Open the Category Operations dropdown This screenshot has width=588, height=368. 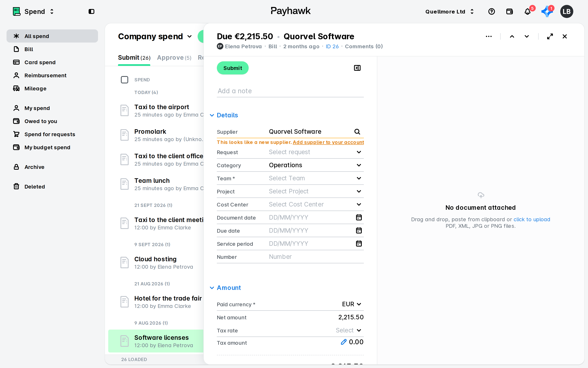pos(316,165)
